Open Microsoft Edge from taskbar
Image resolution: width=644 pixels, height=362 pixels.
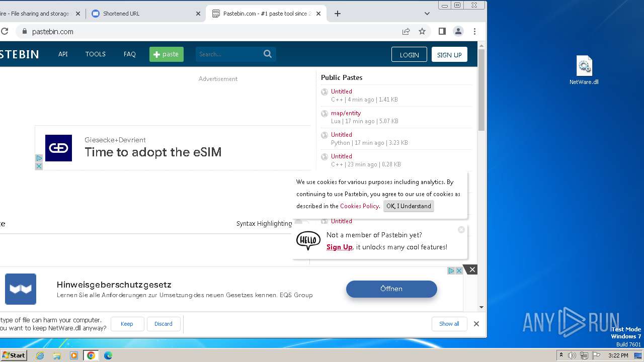click(x=108, y=355)
